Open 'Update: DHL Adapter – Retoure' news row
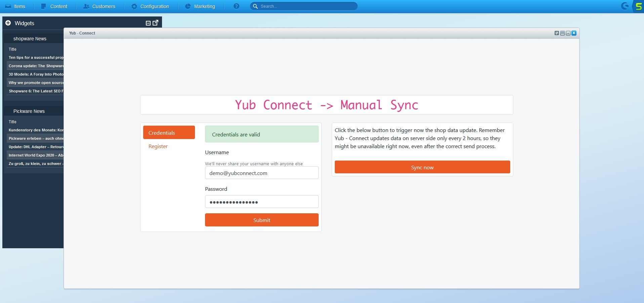This screenshot has height=303, width=644. coord(35,147)
